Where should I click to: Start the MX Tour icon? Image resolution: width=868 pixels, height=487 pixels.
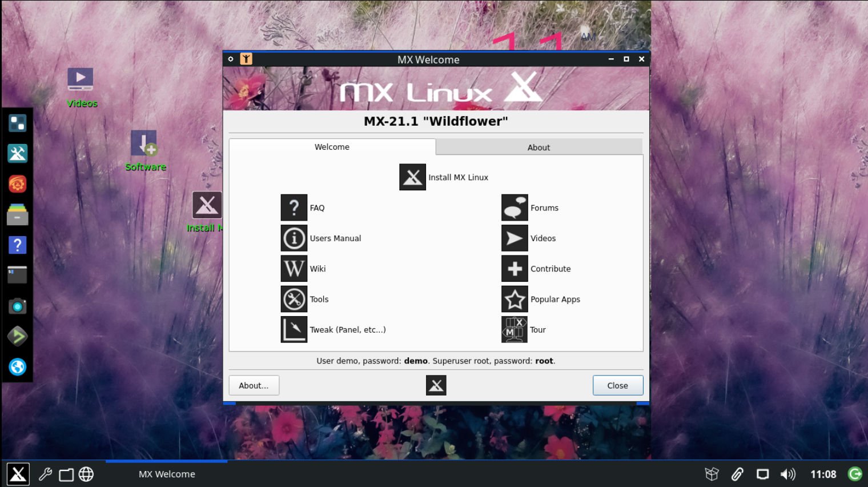515,330
